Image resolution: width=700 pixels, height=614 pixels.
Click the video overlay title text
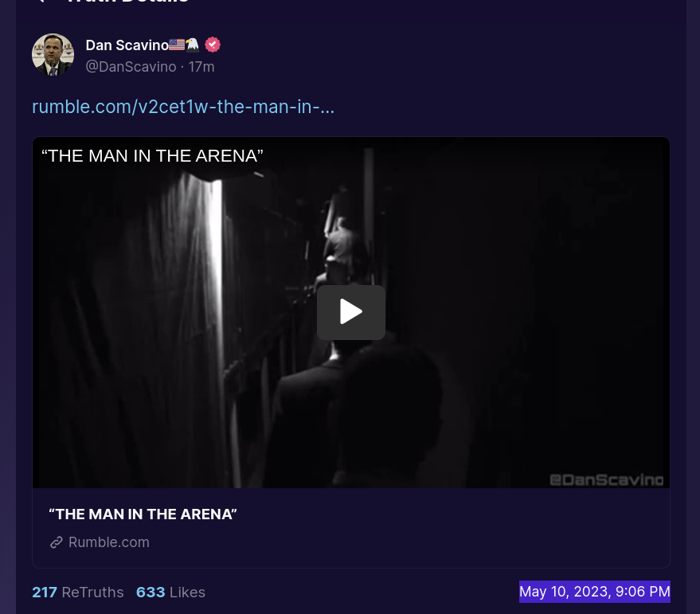pyautogui.click(x=152, y=156)
